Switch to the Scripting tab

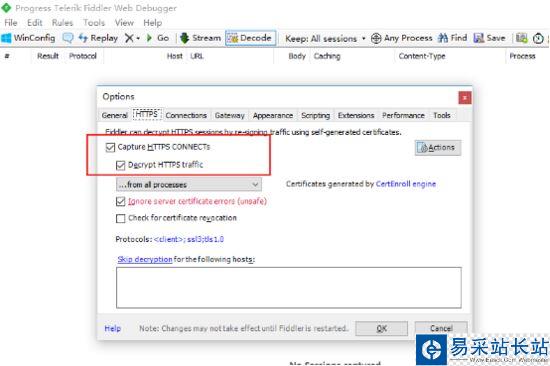(315, 115)
